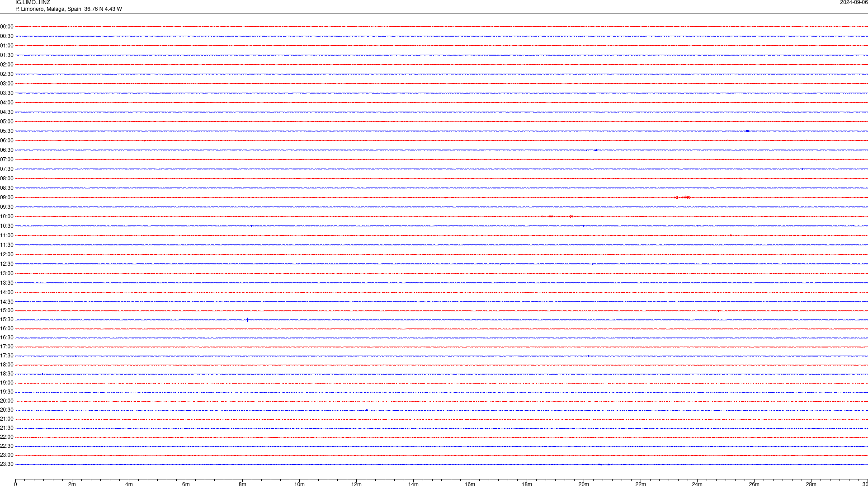Click the 20m tick label on the time axis
This screenshot has width=868, height=488.
(584, 484)
